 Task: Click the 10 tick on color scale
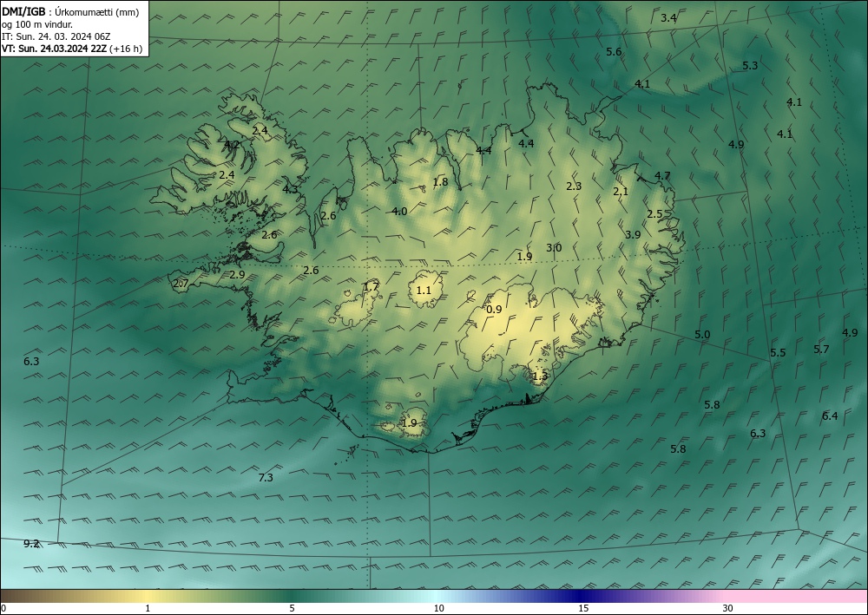click(438, 608)
